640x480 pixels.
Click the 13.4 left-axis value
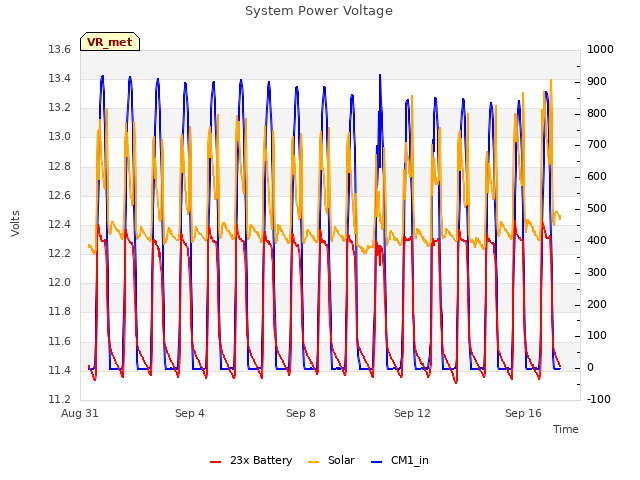point(60,78)
